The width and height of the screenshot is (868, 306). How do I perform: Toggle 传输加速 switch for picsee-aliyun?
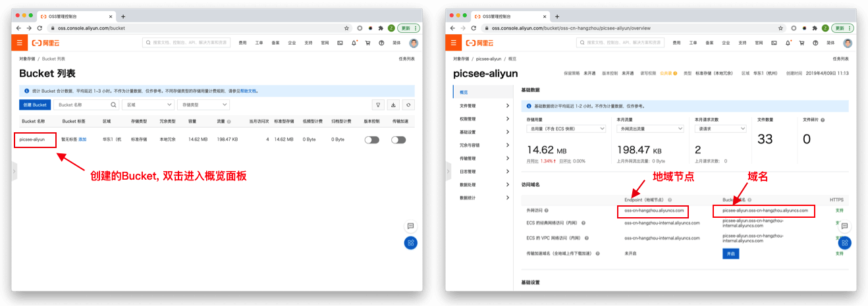tap(398, 140)
